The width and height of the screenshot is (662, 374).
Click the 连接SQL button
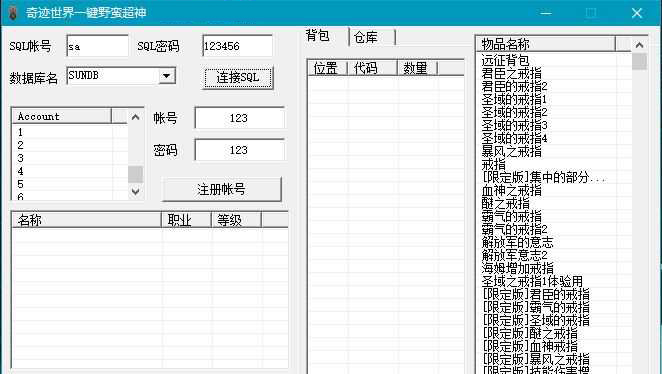pyautogui.click(x=239, y=78)
